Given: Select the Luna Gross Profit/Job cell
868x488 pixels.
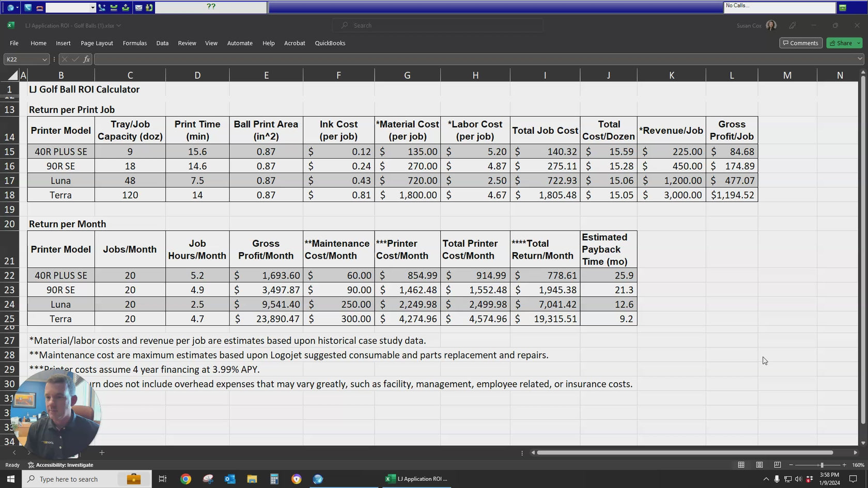Looking at the screenshot, I should tap(732, 181).
